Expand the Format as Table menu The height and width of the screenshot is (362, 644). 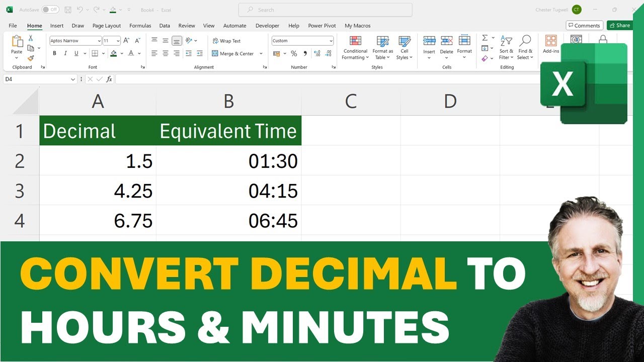[x=383, y=48]
